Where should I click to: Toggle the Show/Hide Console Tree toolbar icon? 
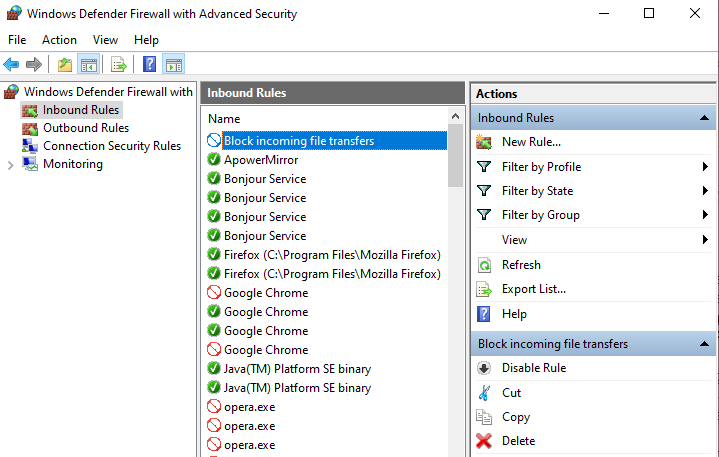tap(88, 65)
